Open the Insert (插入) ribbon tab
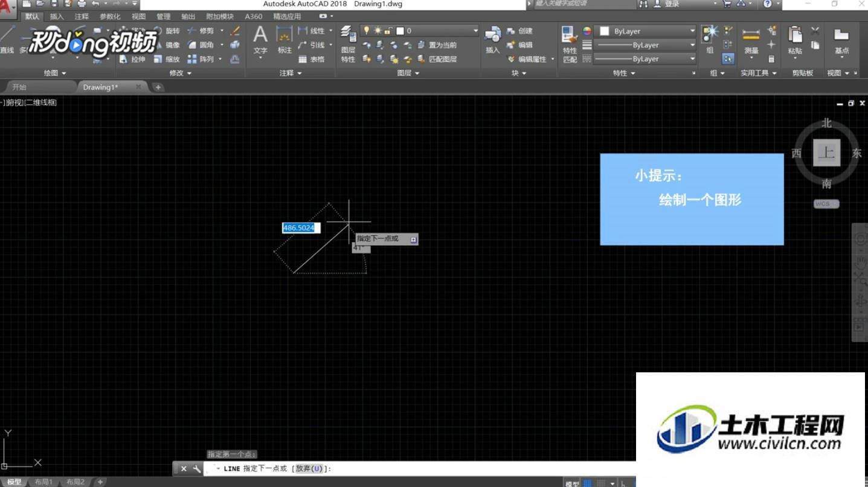The height and width of the screenshot is (487, 868). click(57, 17)
